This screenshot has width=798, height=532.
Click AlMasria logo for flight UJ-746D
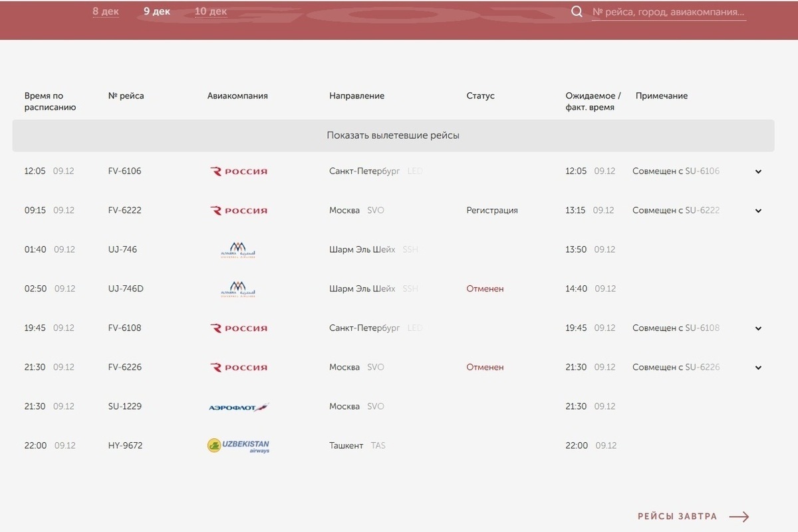pos(238,289)
